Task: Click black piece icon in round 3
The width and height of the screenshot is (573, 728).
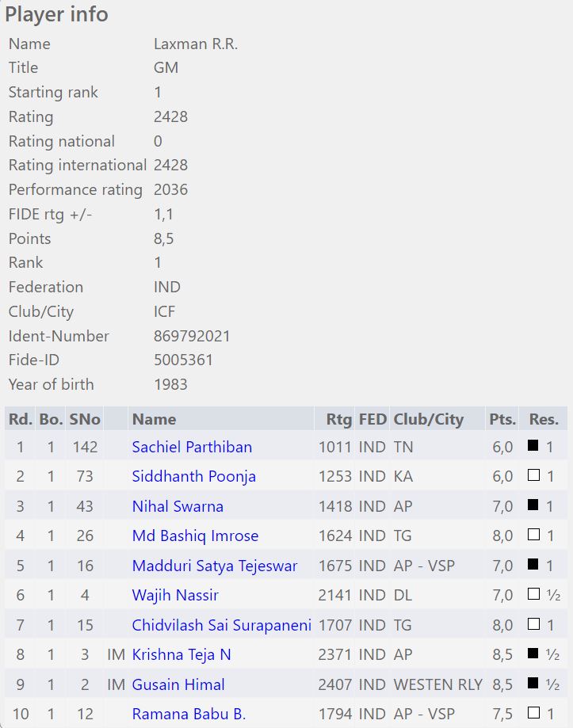Action: (533, 505)
